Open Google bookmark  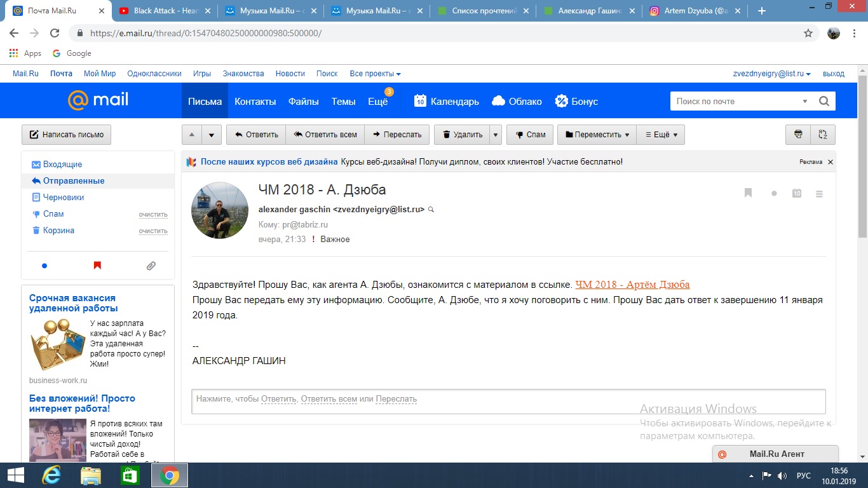point(72,53)
